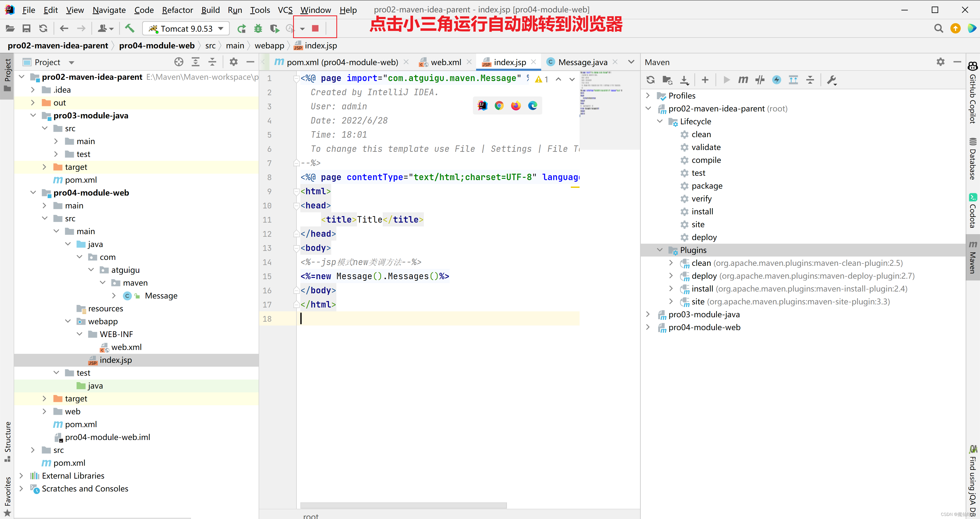Image resolution: width=980 pixels, height=519 pixels.
Task: Select index.jsp file in project tree
Action: pos(115,360)
